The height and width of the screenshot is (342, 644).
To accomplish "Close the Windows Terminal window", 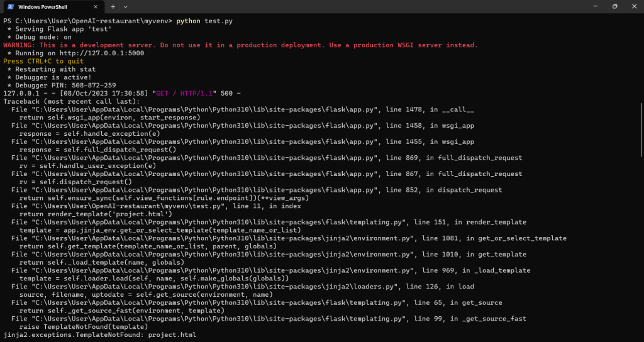I will pos(634,6).
